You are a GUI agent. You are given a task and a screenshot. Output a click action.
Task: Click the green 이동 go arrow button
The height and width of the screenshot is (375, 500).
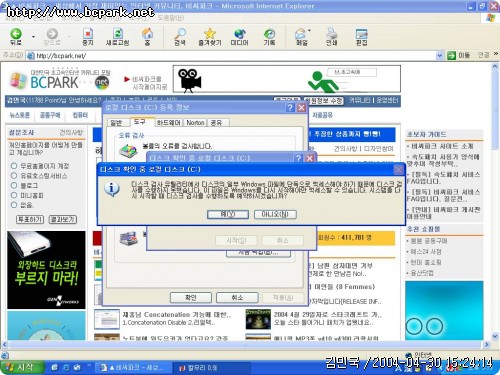tap(451, 55)
